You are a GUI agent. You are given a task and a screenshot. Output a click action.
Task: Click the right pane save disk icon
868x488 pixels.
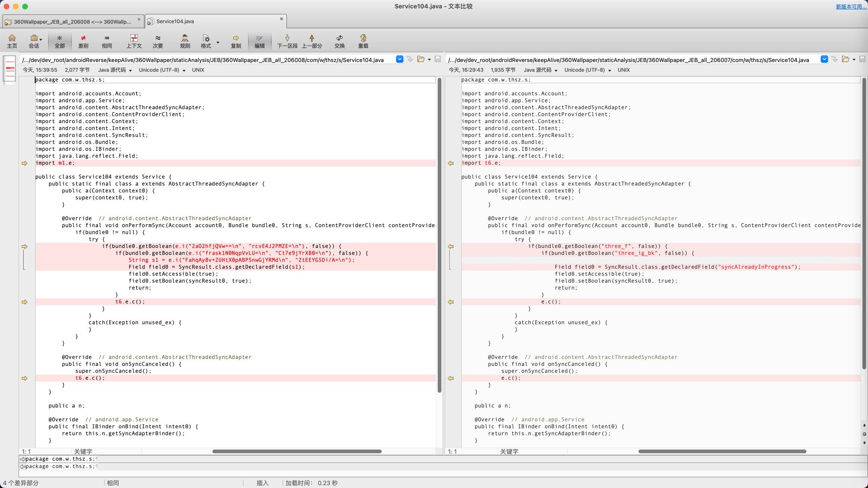pyautogui.click(x=862, y=59)
